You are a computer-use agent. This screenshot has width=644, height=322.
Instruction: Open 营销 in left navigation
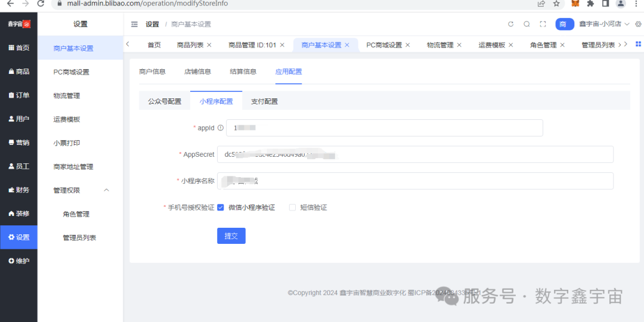point(19,143)
